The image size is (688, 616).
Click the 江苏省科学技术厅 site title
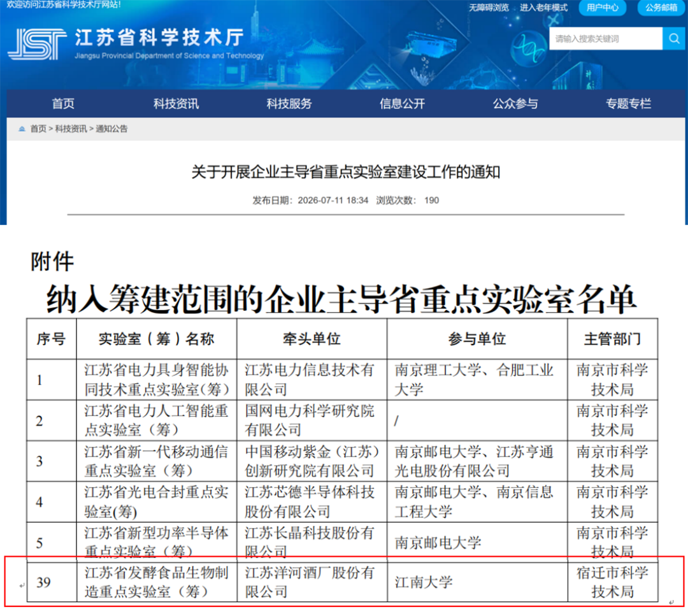[x=159, y=38]
